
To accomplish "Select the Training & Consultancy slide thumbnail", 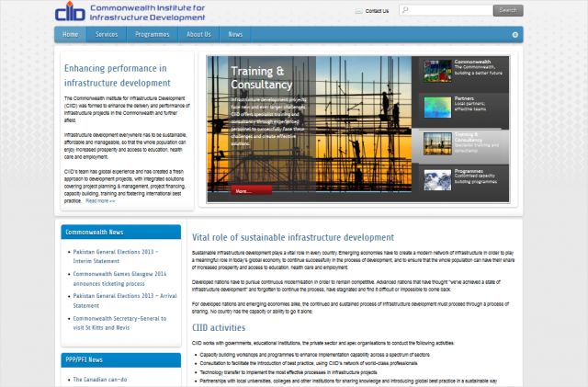I will [x=437, y=143].
